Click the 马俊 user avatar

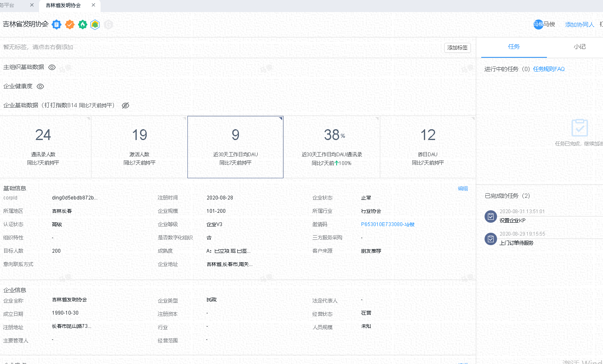click(x=539, y=24)
